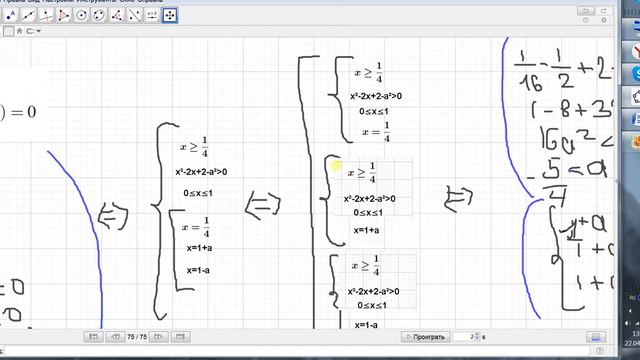Go to next construction step

(158, 337)
